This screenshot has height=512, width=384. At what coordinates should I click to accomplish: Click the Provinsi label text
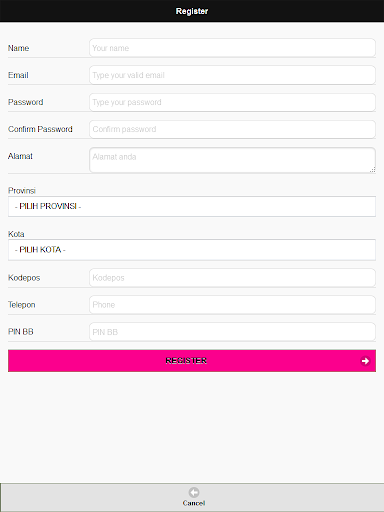click(x=22, y=190)
